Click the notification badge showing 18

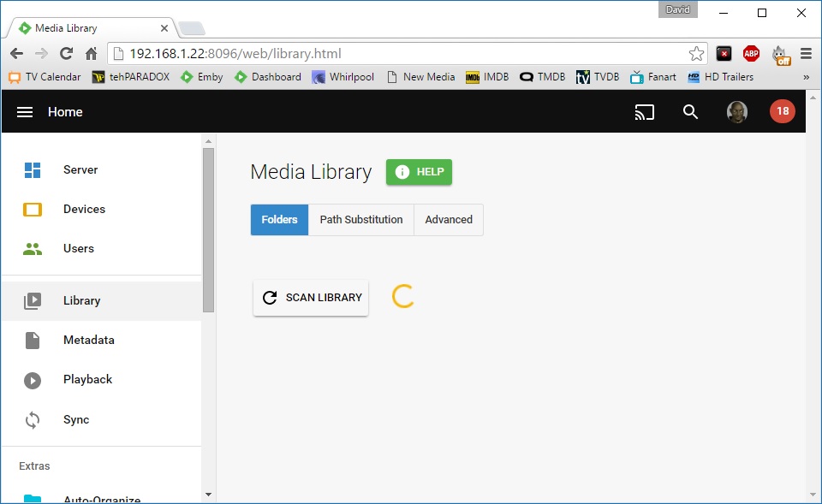[x=782, y=111]
